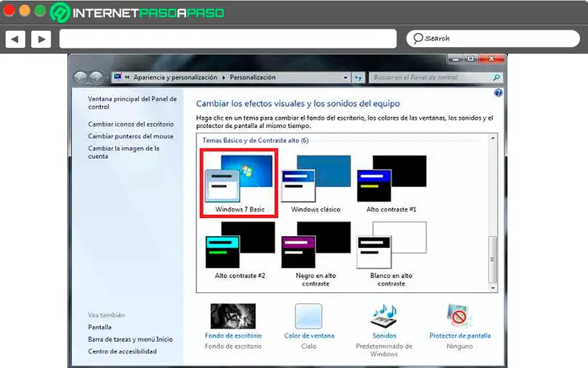This screenshot has width=588, height=368.
Task: Apply the Alto contraste #1 theme
Action: pyautogui.click(x=391, y=183)
